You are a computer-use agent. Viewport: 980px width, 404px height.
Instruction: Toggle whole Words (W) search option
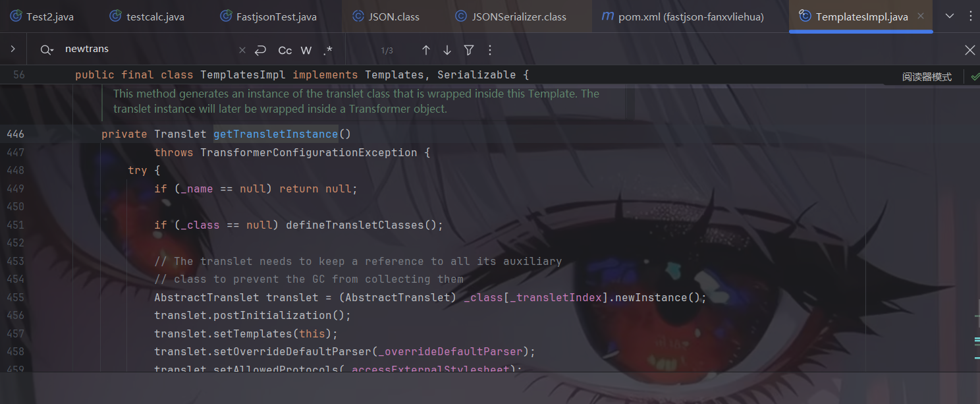[306, 50]
